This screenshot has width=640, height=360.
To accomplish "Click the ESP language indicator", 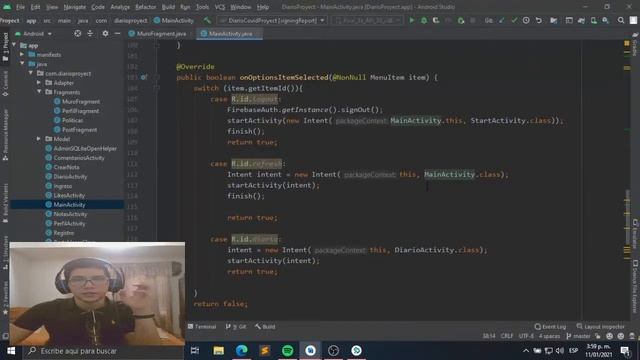I will point(573,351).
